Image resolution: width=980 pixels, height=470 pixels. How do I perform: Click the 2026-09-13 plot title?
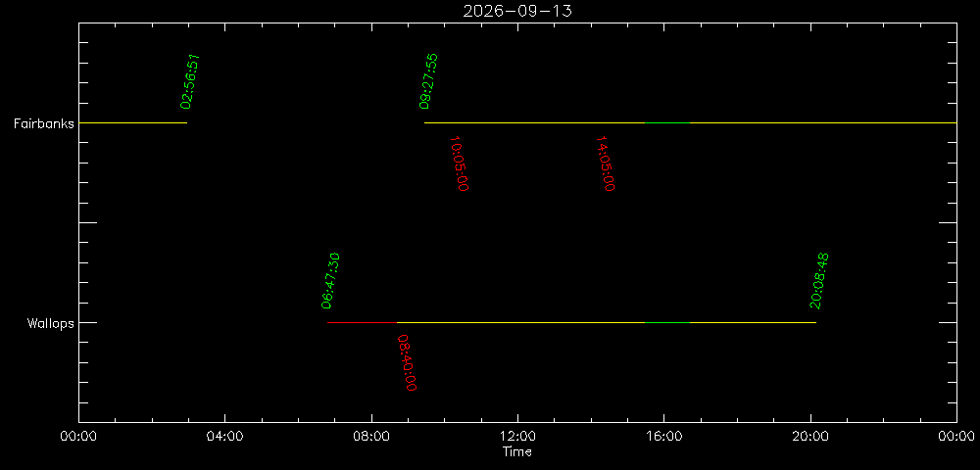(x=516, y=11)
